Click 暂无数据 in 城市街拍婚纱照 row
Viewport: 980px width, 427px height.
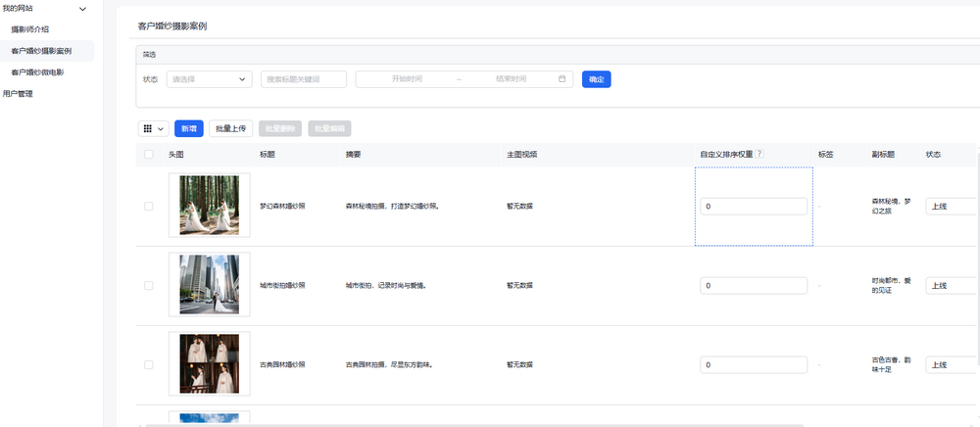pyautogui.click(x=520, y=285)
